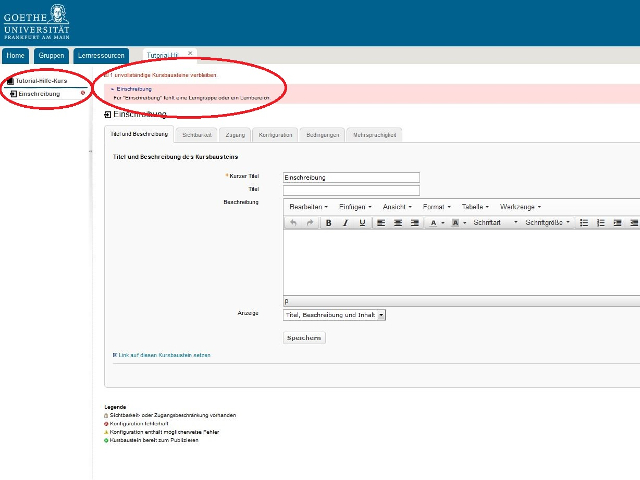Image resolution: width=640 pixels, height=480 pixels.
Task: Switch to the Konfiguration tab
Action: pos(275,134)
